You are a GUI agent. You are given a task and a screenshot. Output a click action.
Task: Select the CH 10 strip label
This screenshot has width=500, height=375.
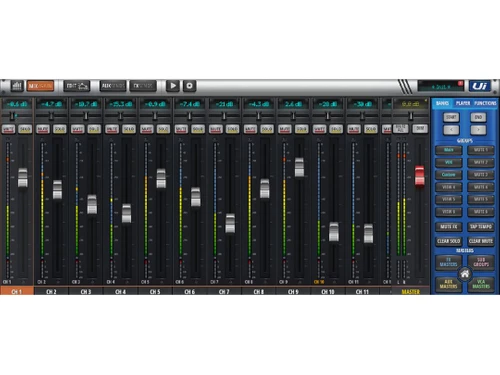click(x=328, y=291)
